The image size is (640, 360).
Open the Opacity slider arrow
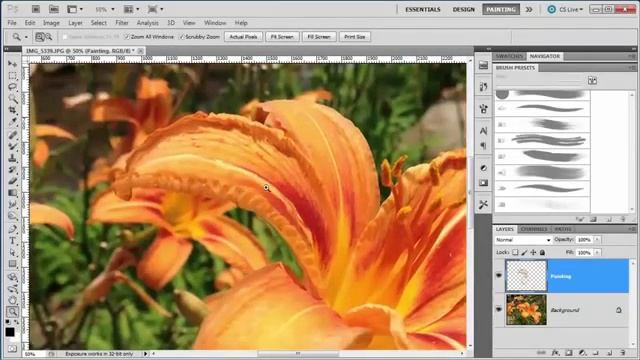(597, 240)
